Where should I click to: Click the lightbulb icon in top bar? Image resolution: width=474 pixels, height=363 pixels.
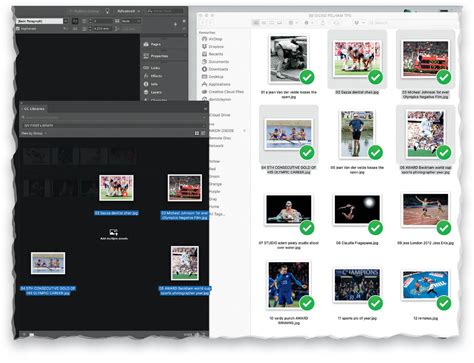(107, 11)
